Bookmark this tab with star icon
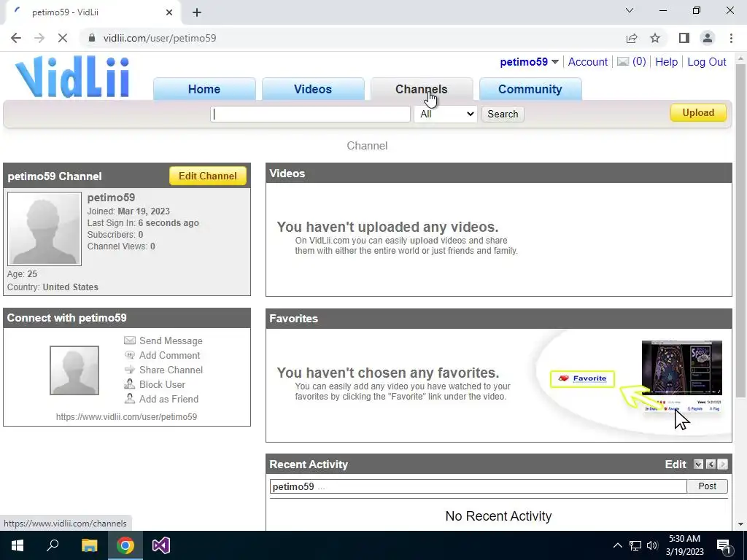Image resolution: width=747 pixels, height=560 pixels. click(655, 38)
